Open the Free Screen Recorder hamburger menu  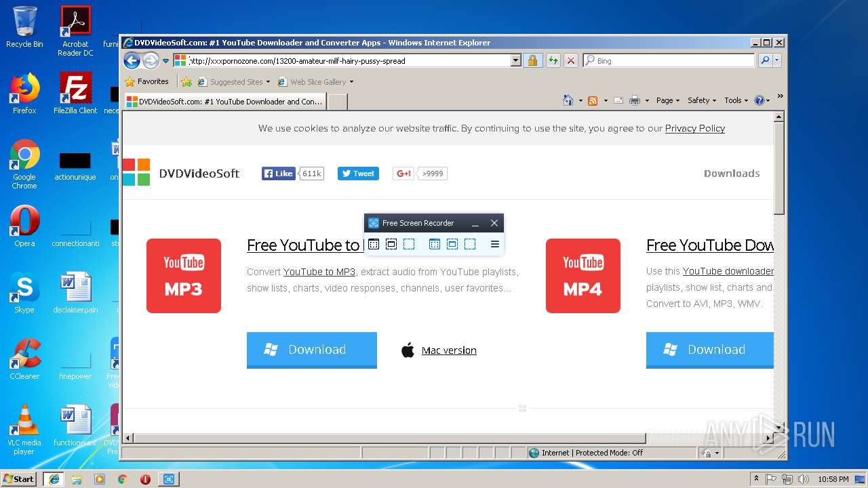point(495,244)
